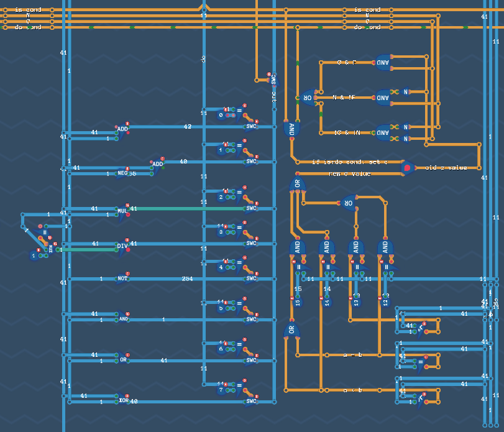Click the constant 4 opcode value
The image size is (504, 432).
pos(221,267)
